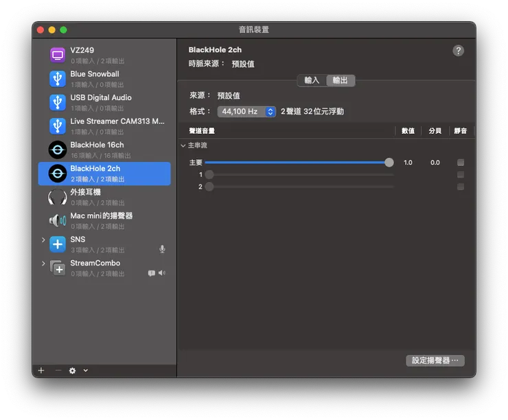Add a new device with the plus button
The height and width of the screenshot is (420, 508).
click(41, 371)
